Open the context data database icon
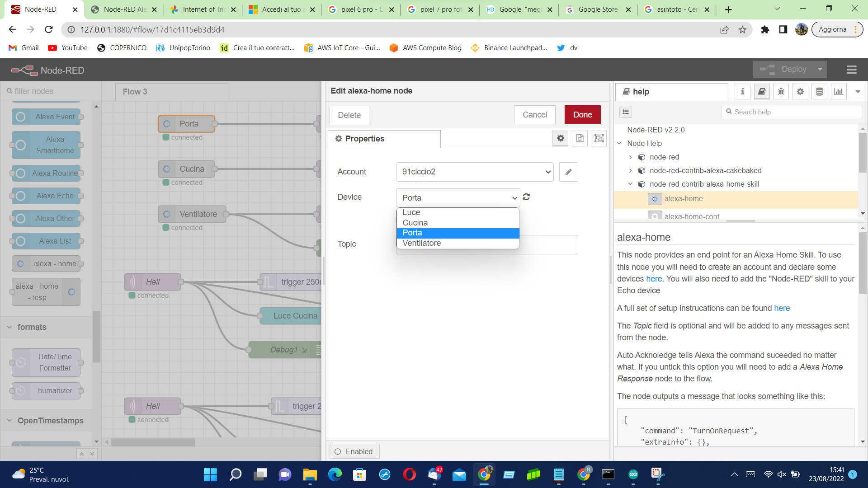This screenshot has height=488, width=868. [x=819, y=92]
